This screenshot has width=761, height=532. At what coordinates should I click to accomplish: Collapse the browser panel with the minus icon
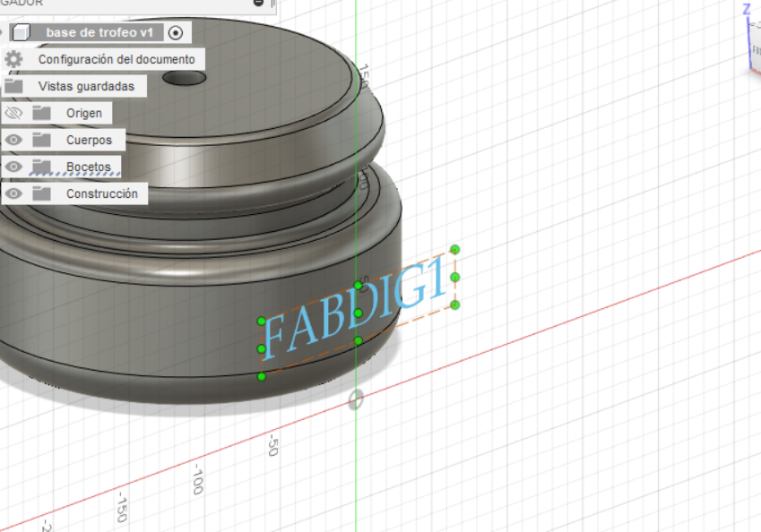[259, 3]
